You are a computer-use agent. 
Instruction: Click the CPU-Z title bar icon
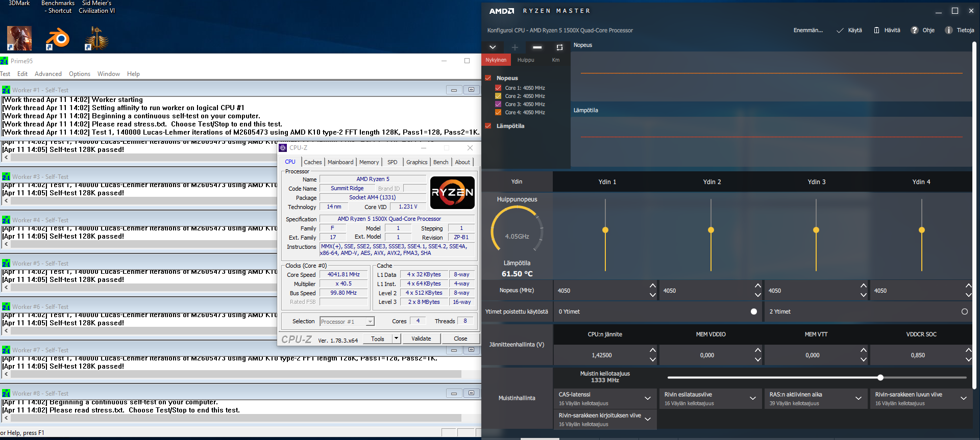[x=283, y=148]
